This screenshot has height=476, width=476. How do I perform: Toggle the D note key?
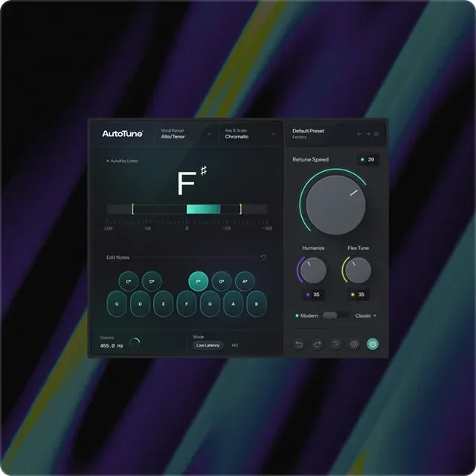140,304
